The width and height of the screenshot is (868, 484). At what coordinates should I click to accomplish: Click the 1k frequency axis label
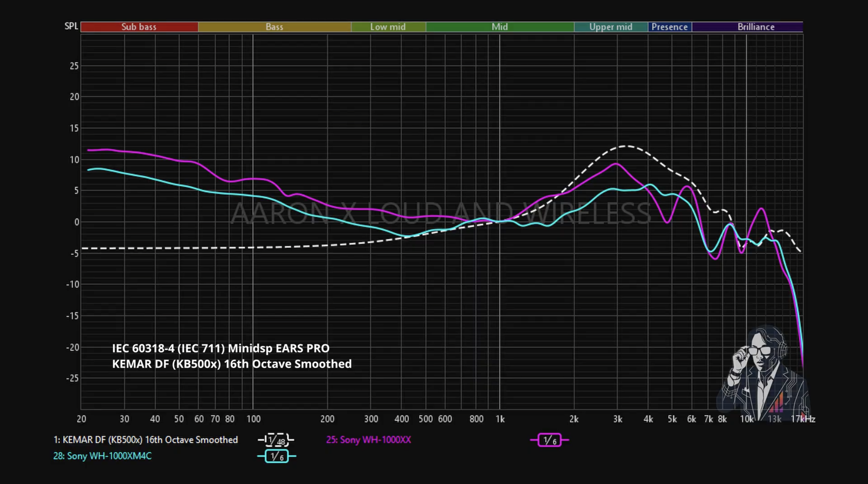pyautogui.click(x=500, y=419)
